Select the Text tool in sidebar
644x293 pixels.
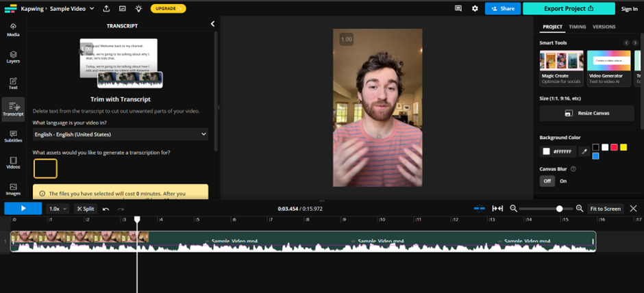point(13,84)
